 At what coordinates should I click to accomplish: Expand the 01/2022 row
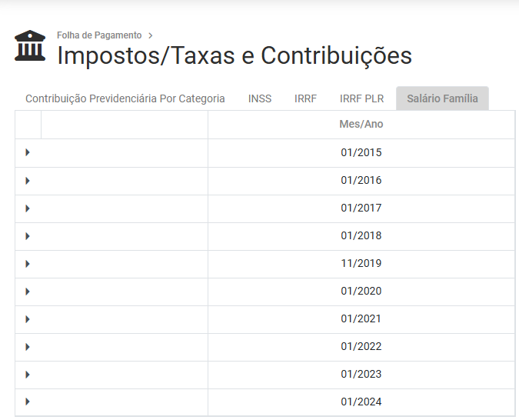(28, 347)
